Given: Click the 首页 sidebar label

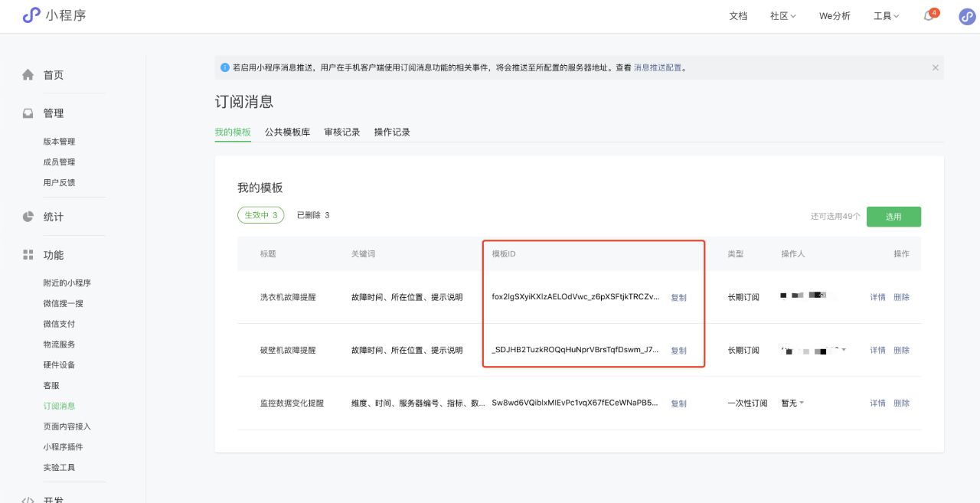Looking at the screenshot, I should click(x=54, y=75).
